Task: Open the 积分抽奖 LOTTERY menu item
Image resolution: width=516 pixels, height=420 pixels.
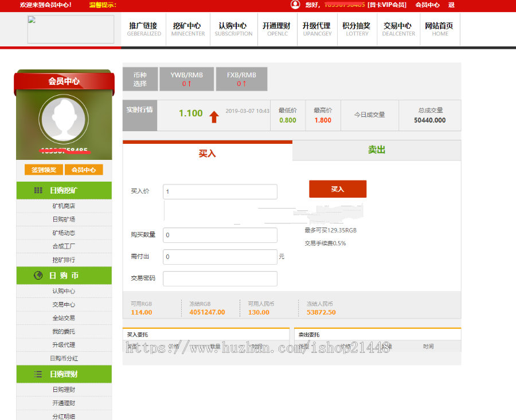Action: (x=357, y=30)
